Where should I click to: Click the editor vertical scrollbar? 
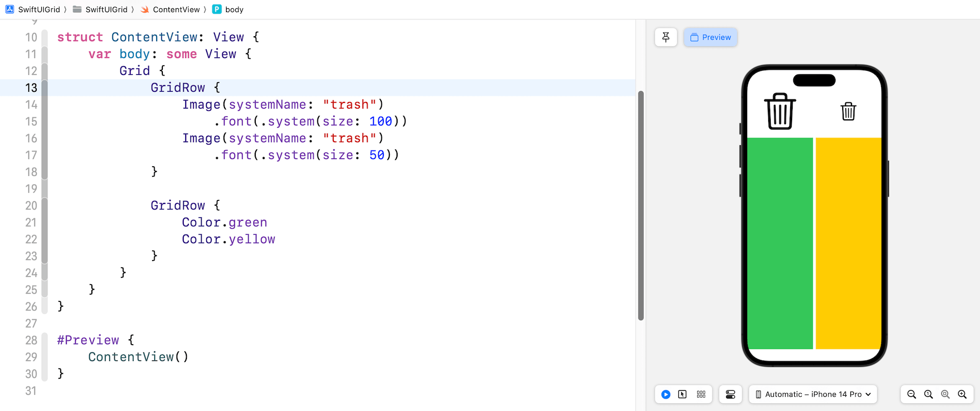(x=641, y=205)
